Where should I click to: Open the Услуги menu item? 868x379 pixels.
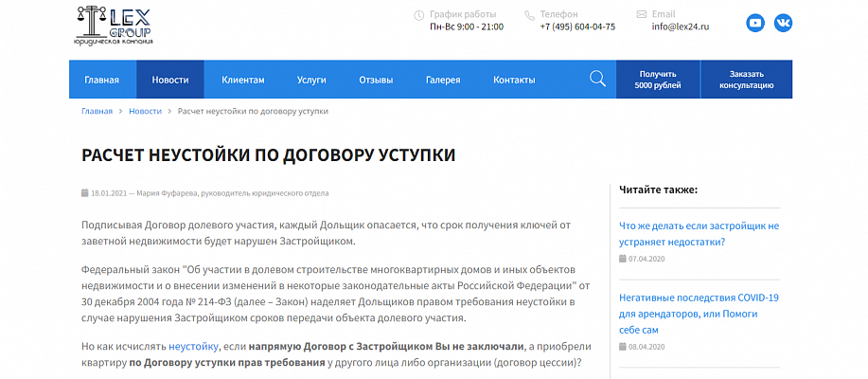pos(311,80)
